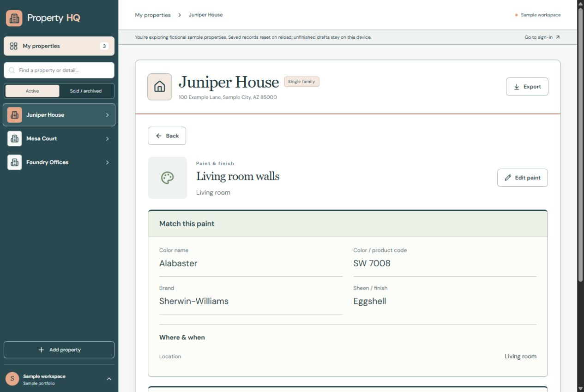Click the Find a property search field
The height and width of the screenshot is (392, 584).
[x=59, y=71]
